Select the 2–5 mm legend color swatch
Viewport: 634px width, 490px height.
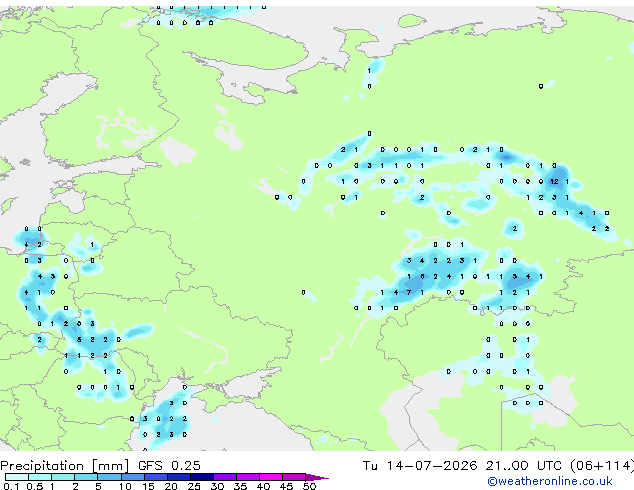click(86, 477)
